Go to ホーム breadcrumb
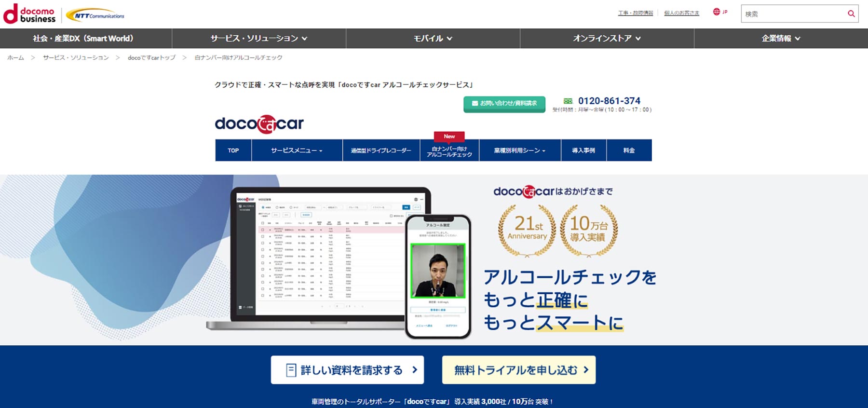The image size is (868, 408). [15, 57]
